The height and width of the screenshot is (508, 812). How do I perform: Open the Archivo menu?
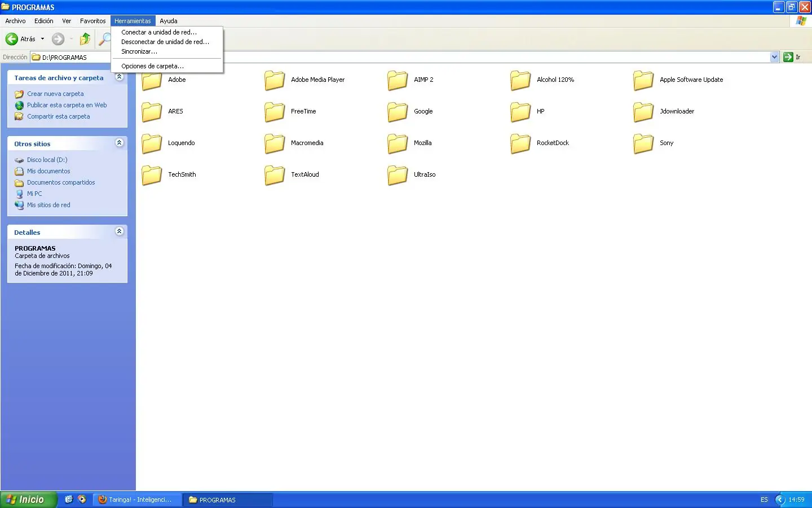15,21
